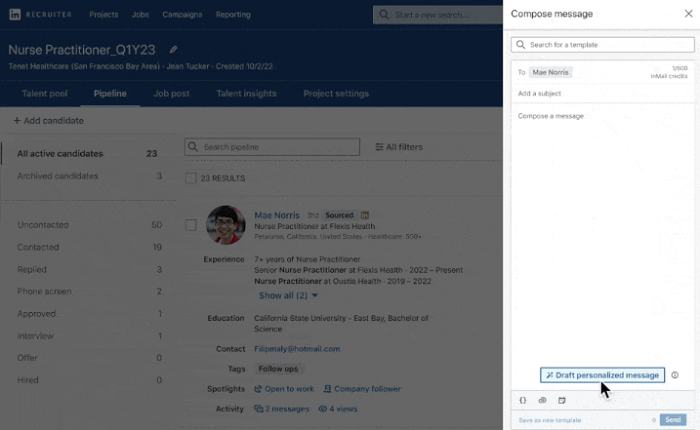Click the pencil icon to rename project

(x=174, y=49)
